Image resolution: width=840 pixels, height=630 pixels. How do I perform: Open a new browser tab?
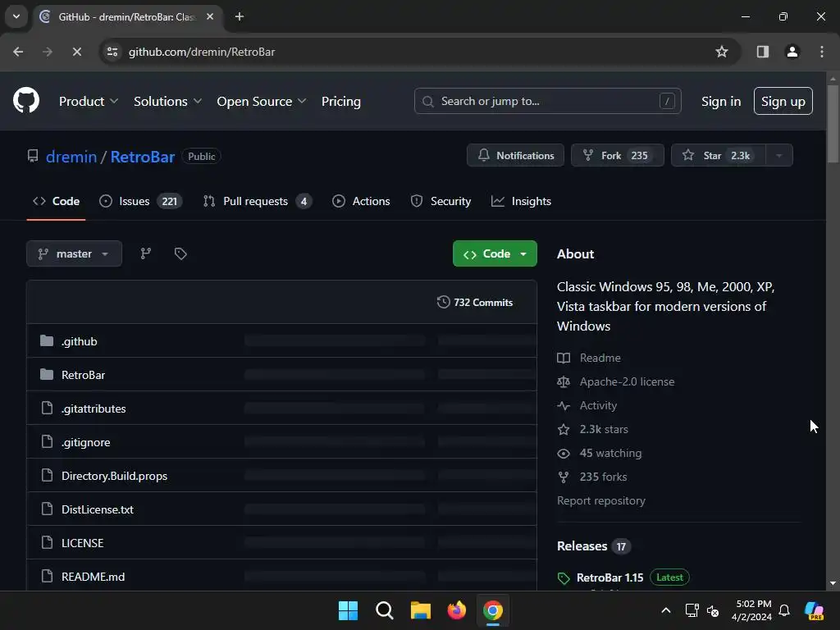pyautogui.click(x=240, y=16)
